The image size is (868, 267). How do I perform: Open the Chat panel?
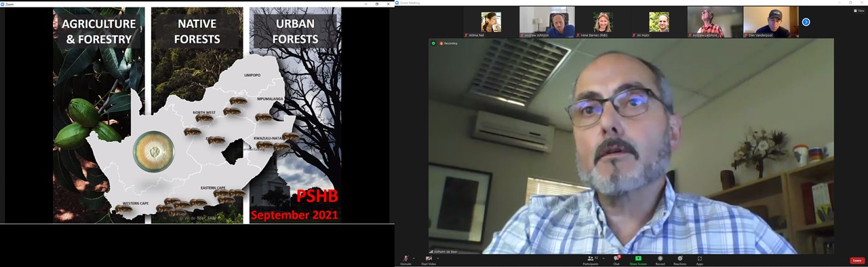616,260
